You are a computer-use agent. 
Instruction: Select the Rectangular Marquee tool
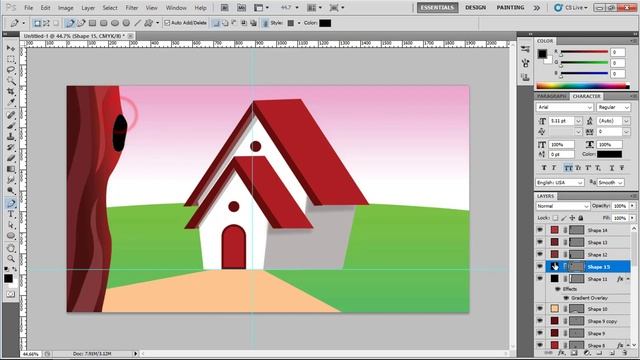click(11, 60)
